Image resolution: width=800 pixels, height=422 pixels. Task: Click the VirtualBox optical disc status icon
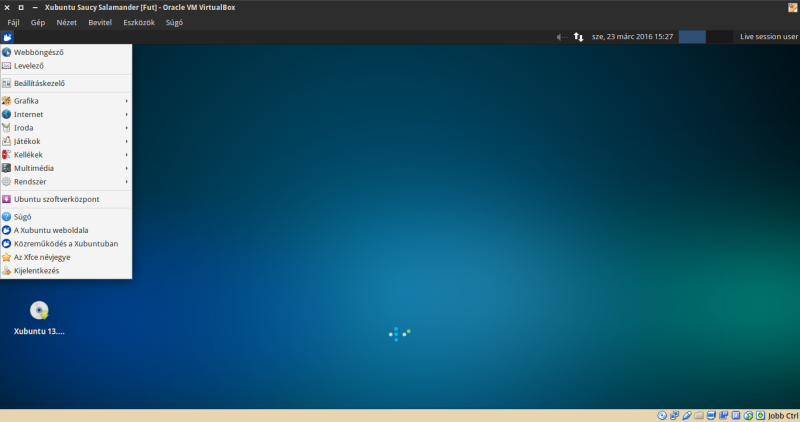coord(662,415)
